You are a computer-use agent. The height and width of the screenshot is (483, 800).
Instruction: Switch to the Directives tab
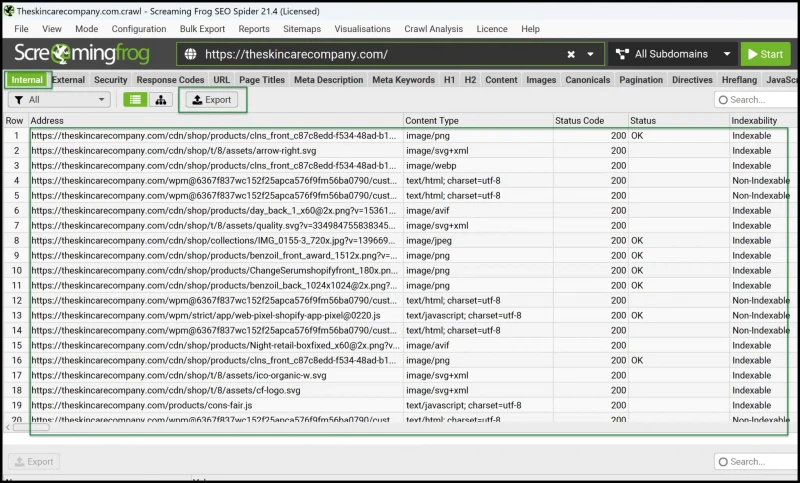[692, 80]
